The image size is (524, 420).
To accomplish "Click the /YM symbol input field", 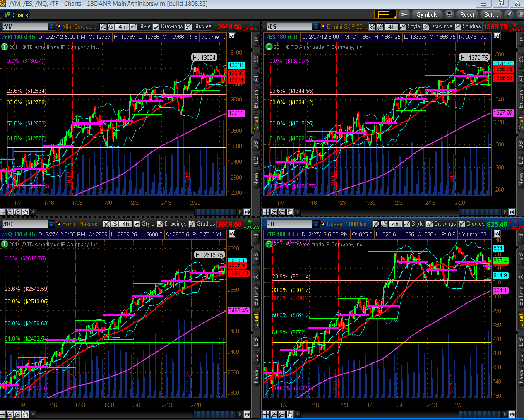I will [25, 26].
